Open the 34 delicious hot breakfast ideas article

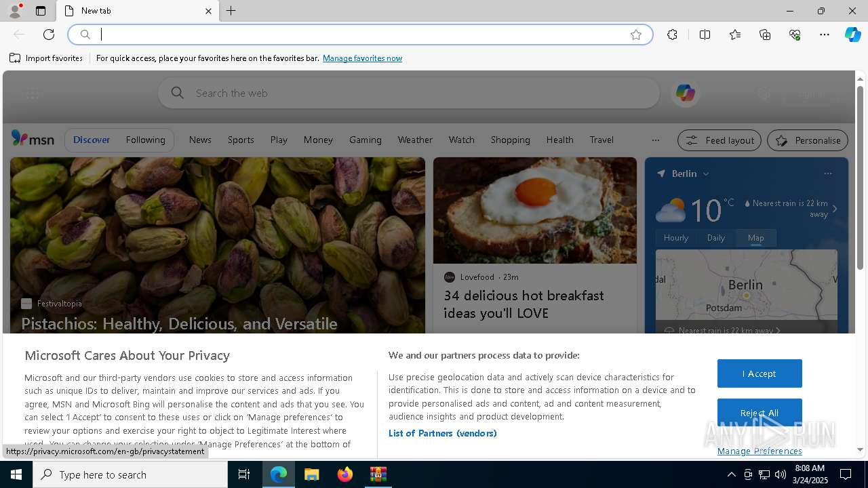click(x=524, y=304)
